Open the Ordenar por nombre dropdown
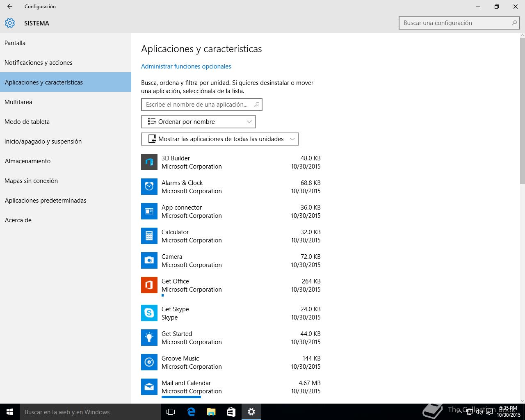Image resolution: width=525 pixels, height=420 pixels. pos(199,122)
